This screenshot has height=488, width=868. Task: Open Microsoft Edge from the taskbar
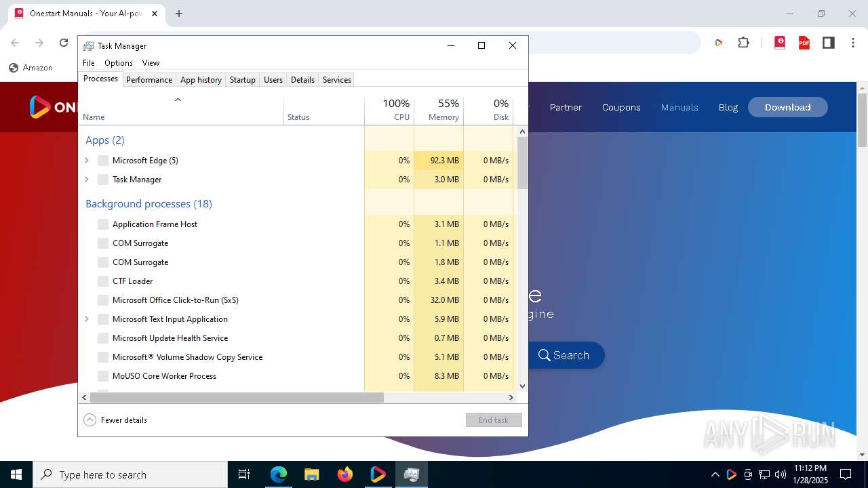tap(279, 474)
